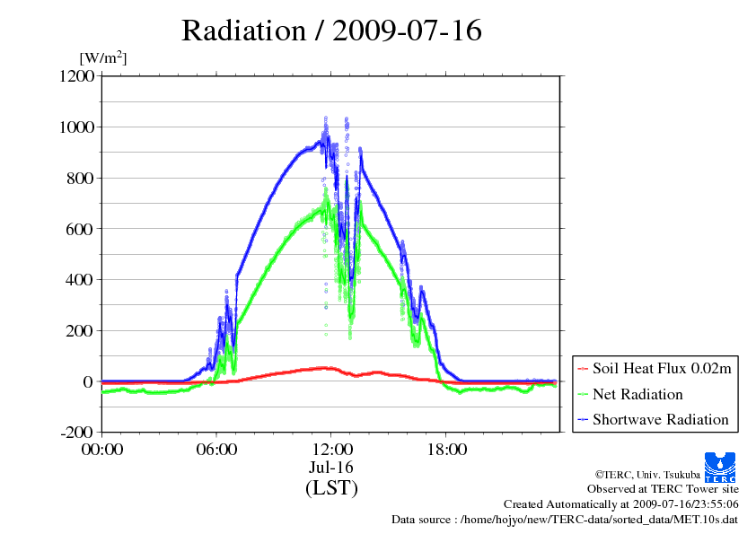The width and height of the screenshot is (756, 534).
Task: Click the y-axis label '-200'
Action: [77, 432]
